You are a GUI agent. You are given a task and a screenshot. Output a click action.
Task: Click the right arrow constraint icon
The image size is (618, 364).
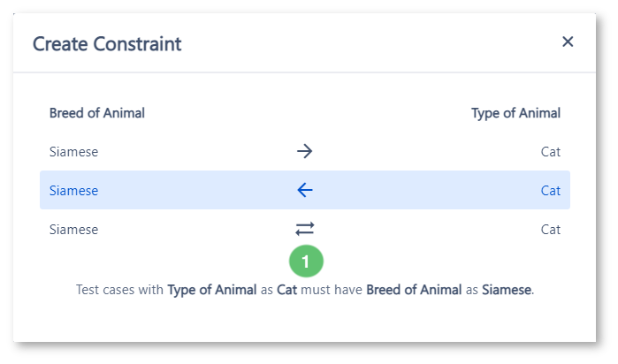[305, 151]
